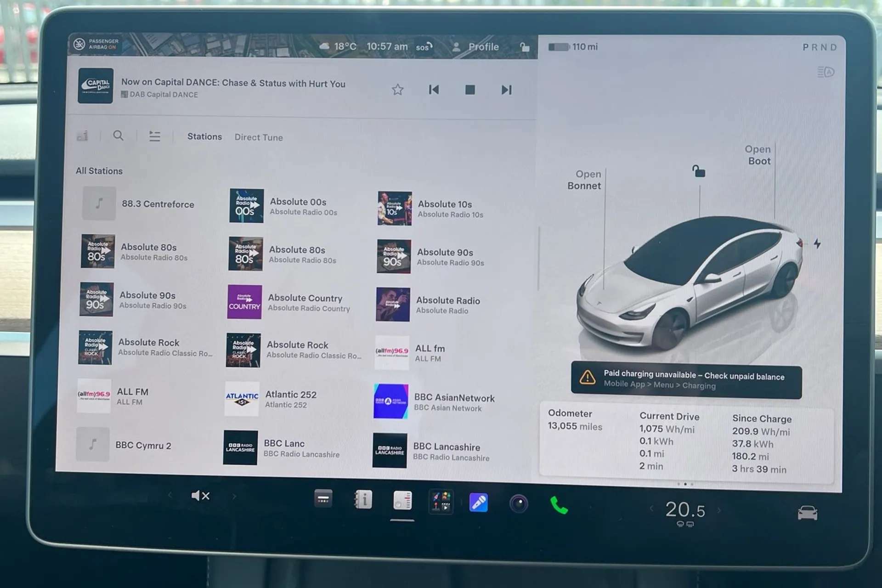
Task: Select Absolute 10s station
Action: [431, 209]
